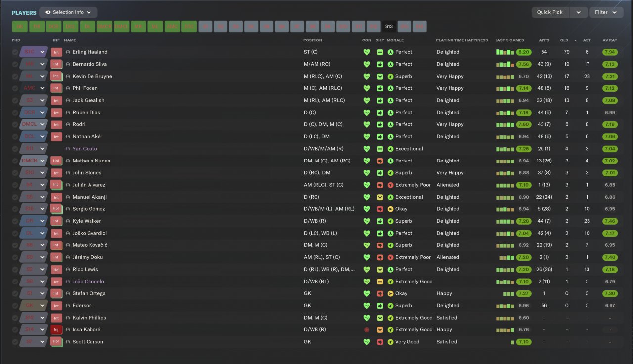The height and width of the screenshot is (364, 633).
Task: Click the sharpness icon for Rico Lewis
Action: point(380,269)
